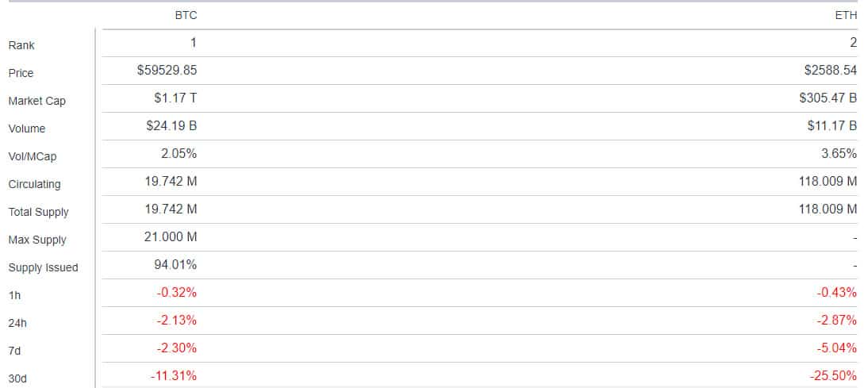Click the Total Supply row label
The width and height of the screenshot is (868, 388).
(x=39, y=212)
